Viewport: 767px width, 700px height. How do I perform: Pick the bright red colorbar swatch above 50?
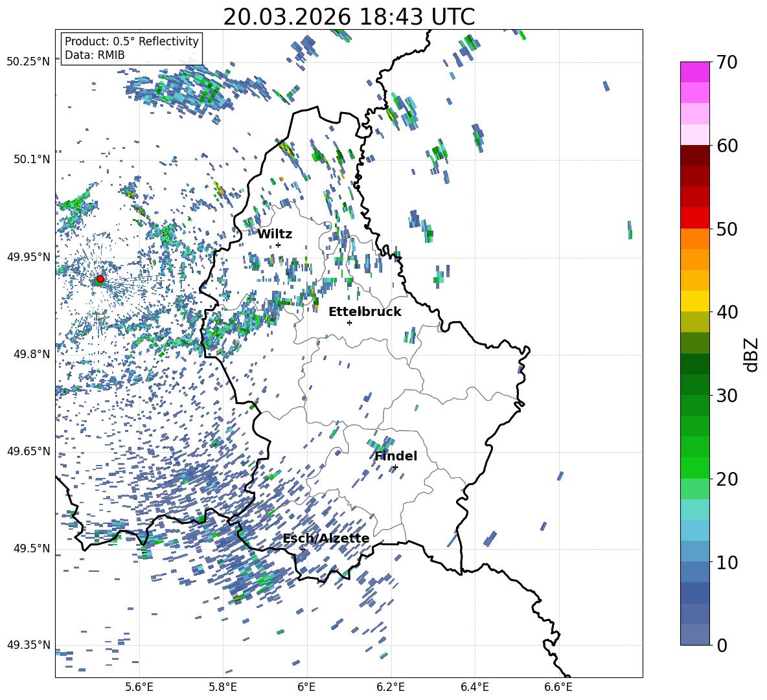[695, 218]
